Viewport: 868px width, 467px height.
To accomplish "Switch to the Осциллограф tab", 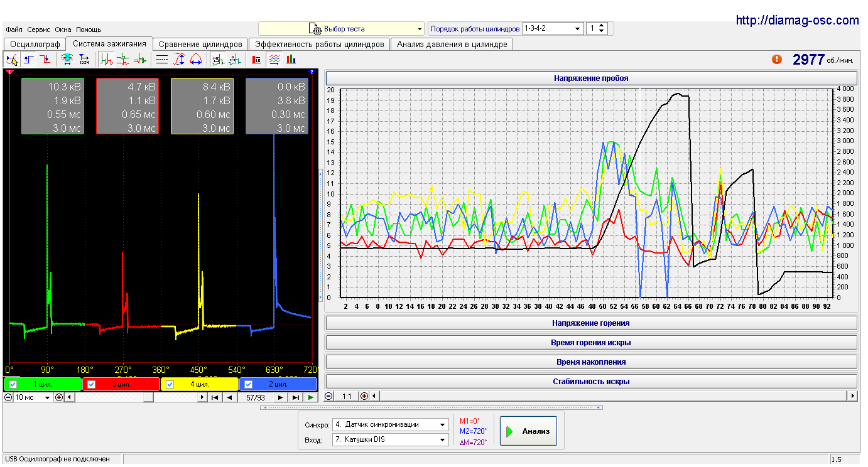I will coord(35,45).
